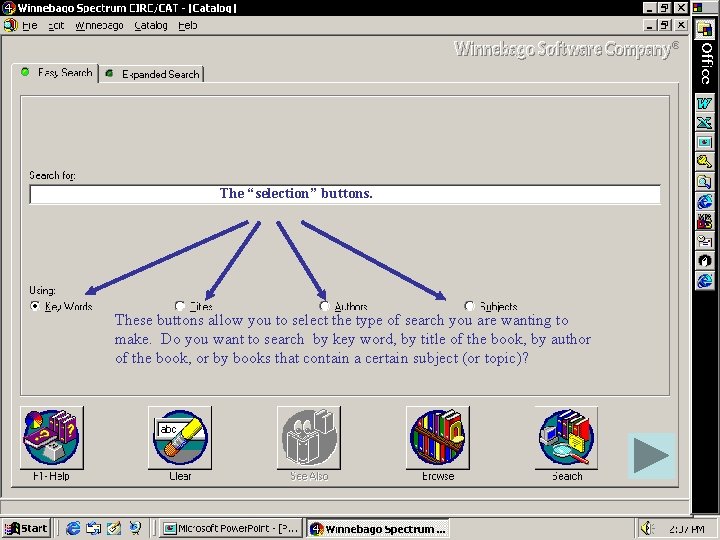
Task: Launch PowerPoint from the Office shortcut bar
Action: point(704,142)
